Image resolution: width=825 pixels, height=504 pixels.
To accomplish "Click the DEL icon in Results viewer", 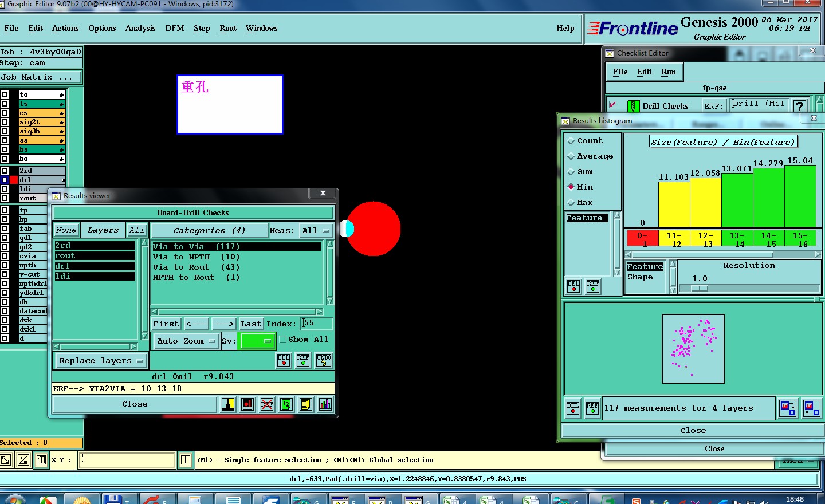I will click(x=284, y=360).
